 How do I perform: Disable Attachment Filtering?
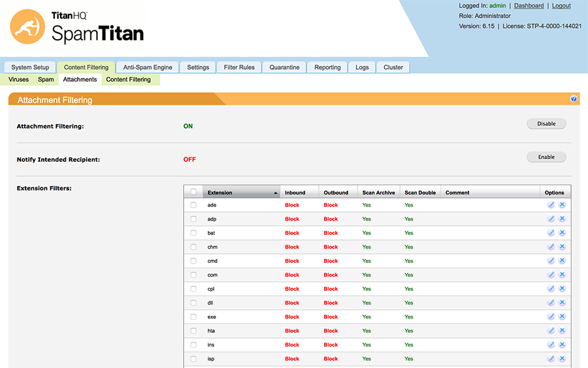[546, 123]
